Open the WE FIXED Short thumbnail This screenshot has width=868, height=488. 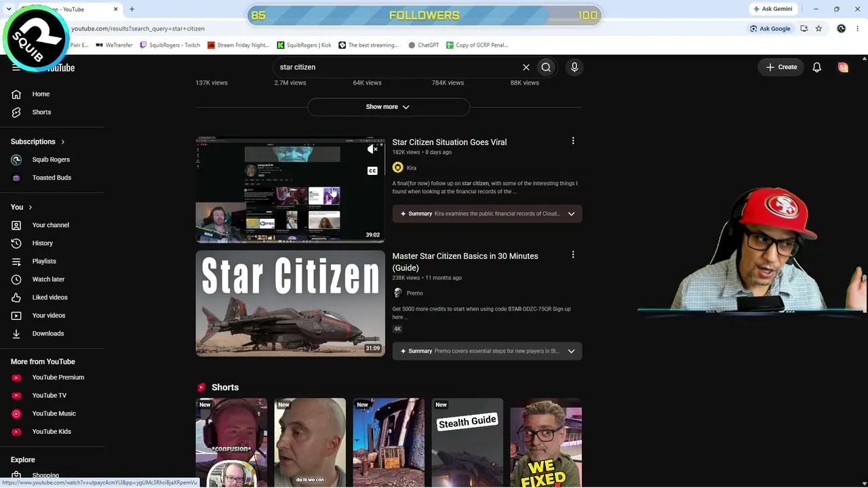[x=546, y=443]
